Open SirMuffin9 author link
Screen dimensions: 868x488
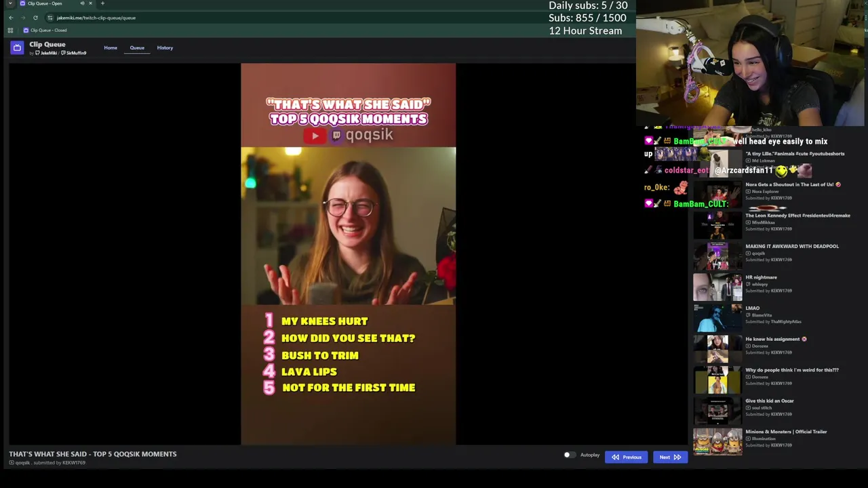[x=74, y=53]
